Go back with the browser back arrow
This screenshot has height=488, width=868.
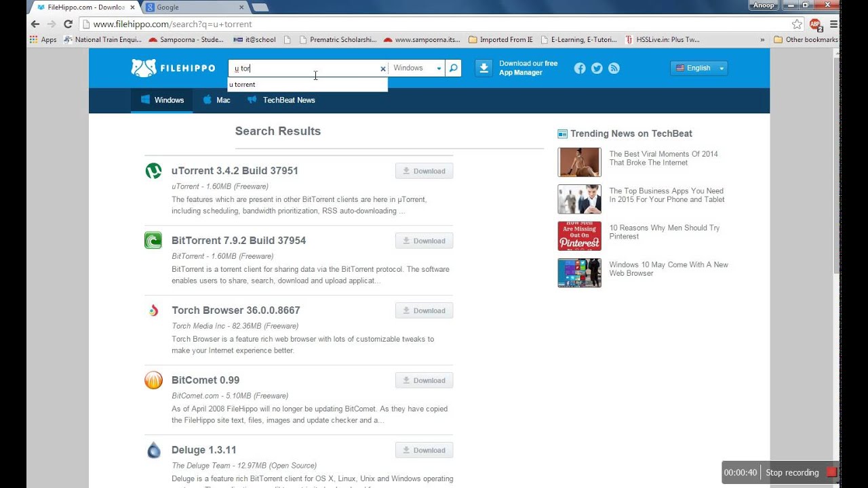(35, 24)
